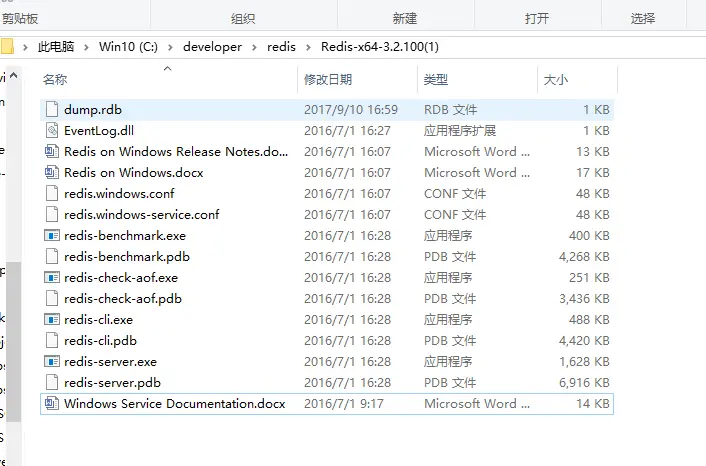This screenshot has height=466, width=706.
Task: Expand the chevron before 此电脑 breadcrumb
Action: point(25,47)
